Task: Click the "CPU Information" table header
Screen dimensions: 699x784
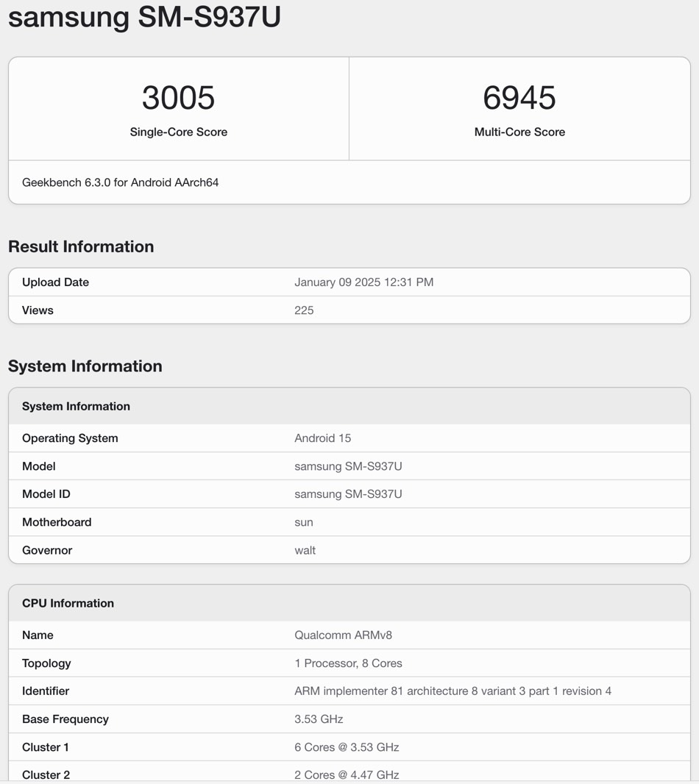Action: (x=349, y=603)
